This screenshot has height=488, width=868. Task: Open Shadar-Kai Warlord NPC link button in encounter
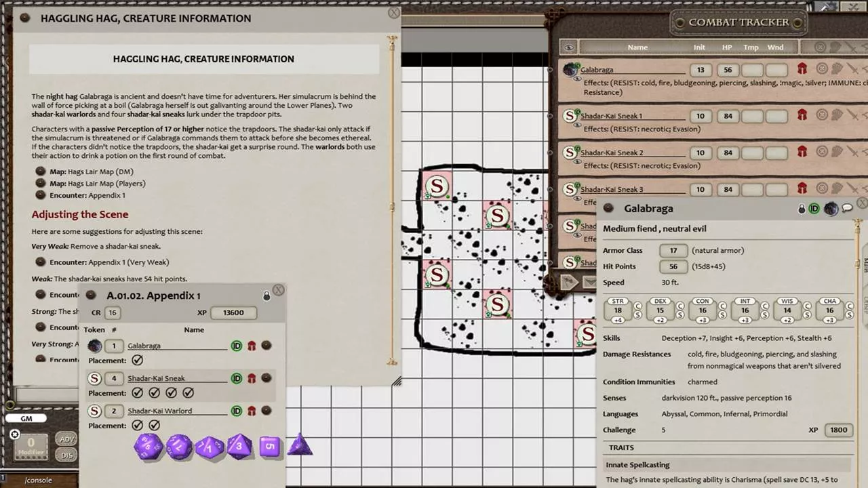(267, 411)
